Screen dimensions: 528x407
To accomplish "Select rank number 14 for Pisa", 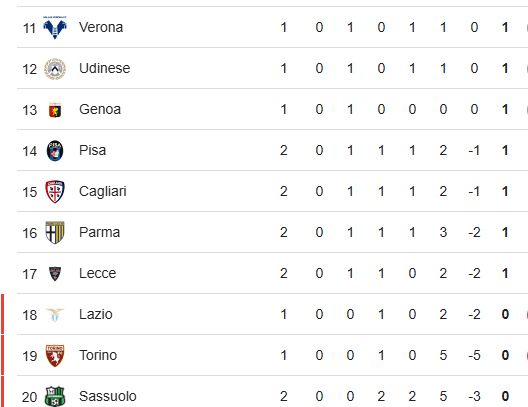I will coord(30,151).
